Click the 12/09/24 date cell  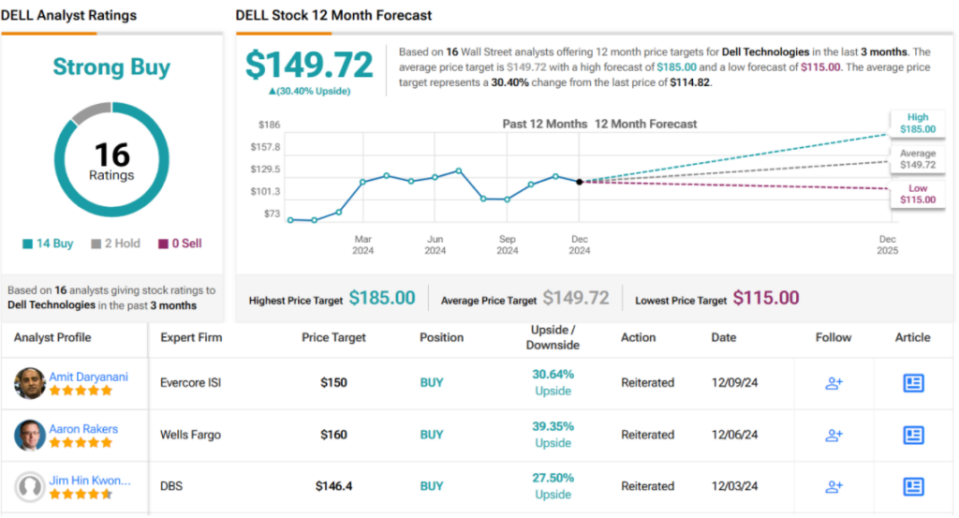coord(735,383)
